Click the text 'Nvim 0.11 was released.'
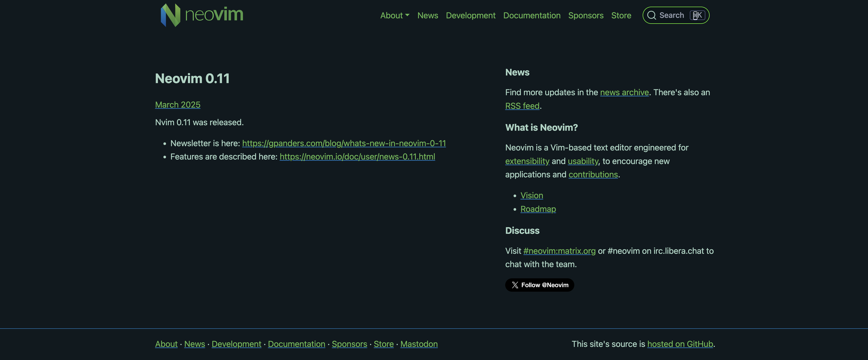 pyautogui.click(x=199, y=122)
